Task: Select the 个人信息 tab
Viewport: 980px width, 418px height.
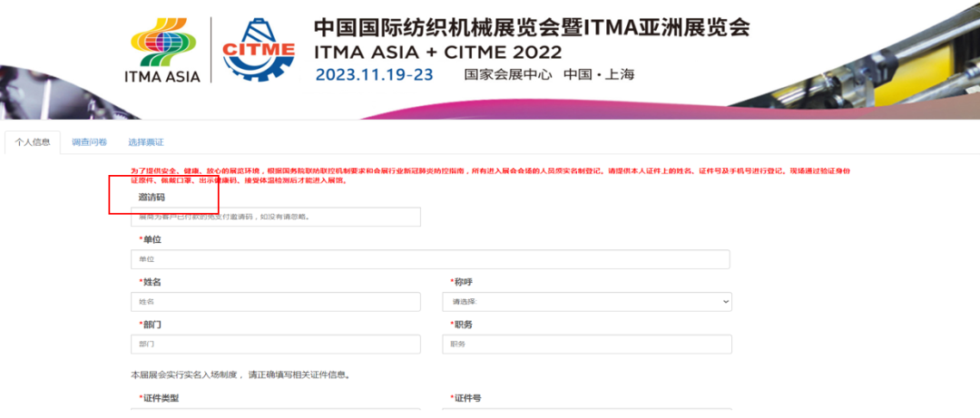Action: pyautogui.click(x=33, y=141)
